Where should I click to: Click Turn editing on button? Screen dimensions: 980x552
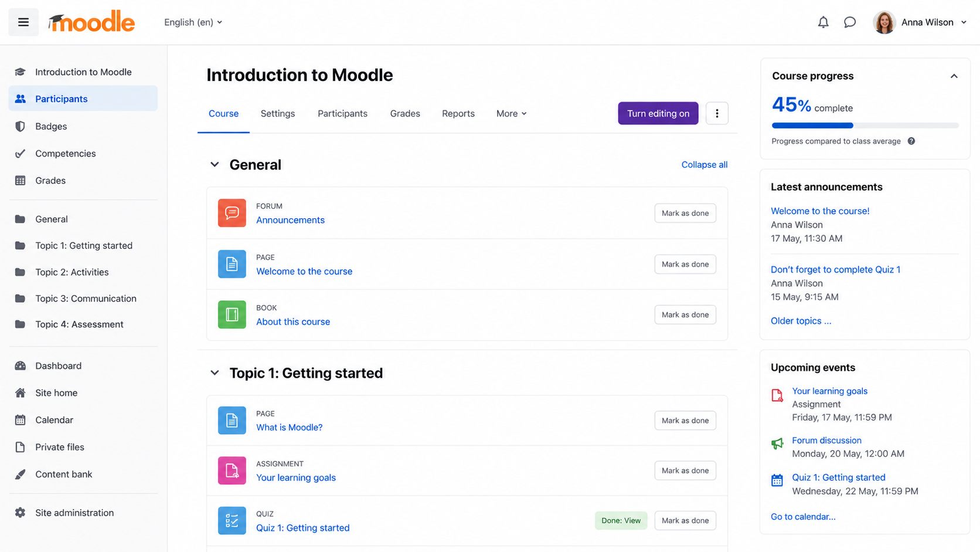[658, 113]
